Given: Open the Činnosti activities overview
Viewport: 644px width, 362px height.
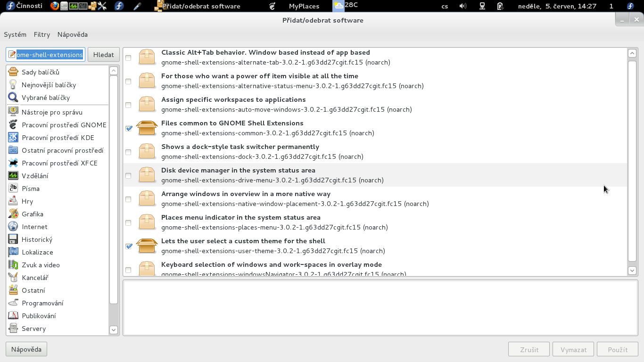Looking at the screenshot, I should tap(24, 6).
